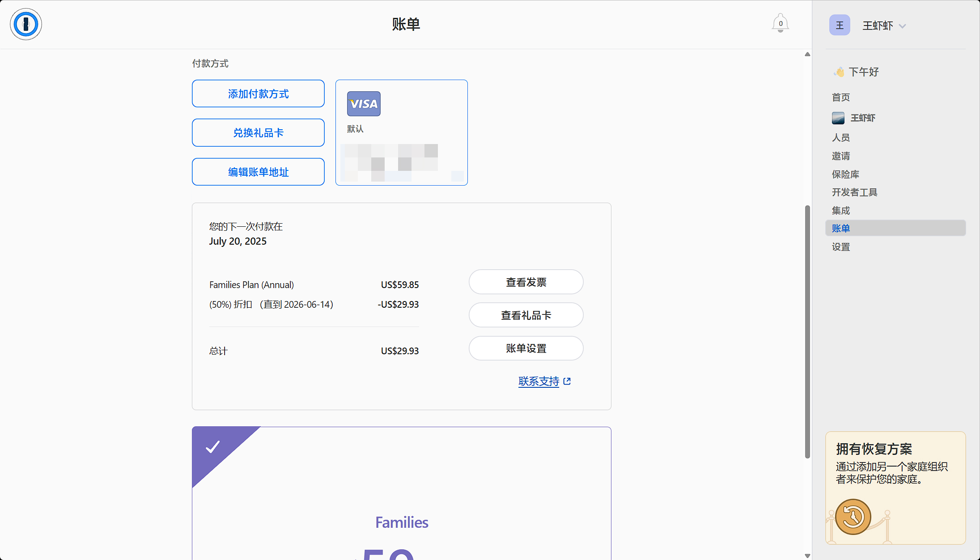Click the 拥有恢复方案 banner title
Image resolution: width=980 pixels, height=560 pixels.
874,449
